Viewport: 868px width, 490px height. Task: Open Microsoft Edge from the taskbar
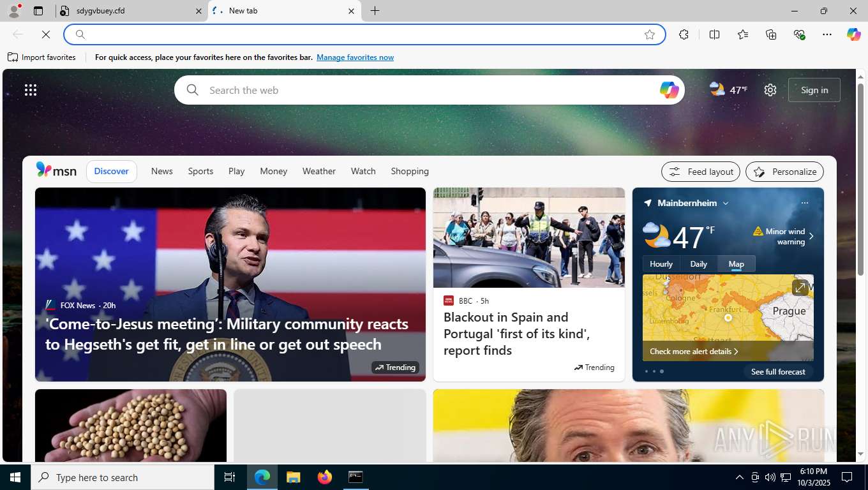262,477
